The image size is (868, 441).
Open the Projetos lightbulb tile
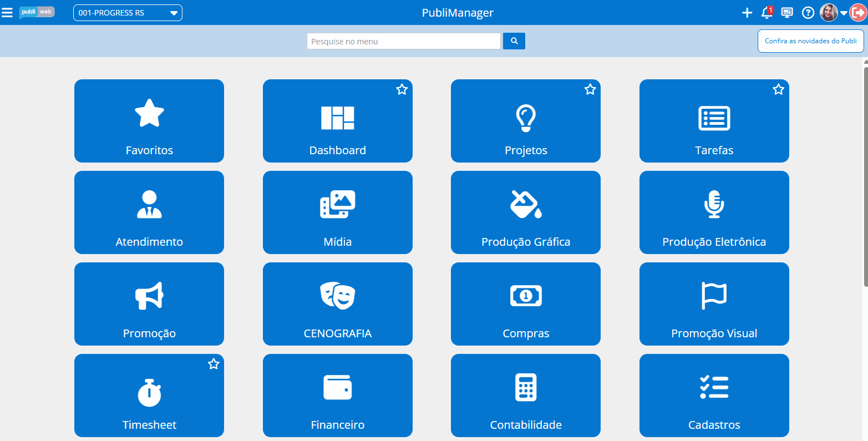526,121
